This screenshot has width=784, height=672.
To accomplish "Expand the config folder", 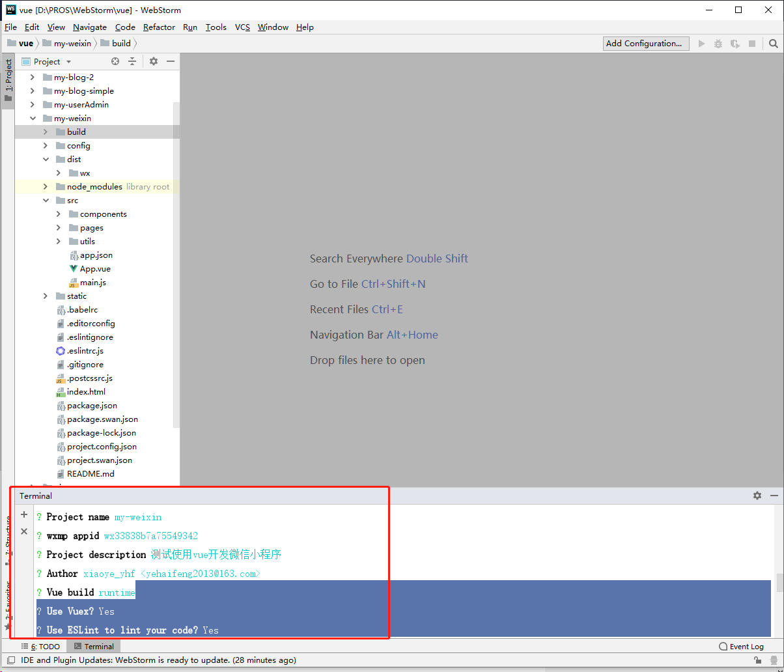I will tap(46, 145).
